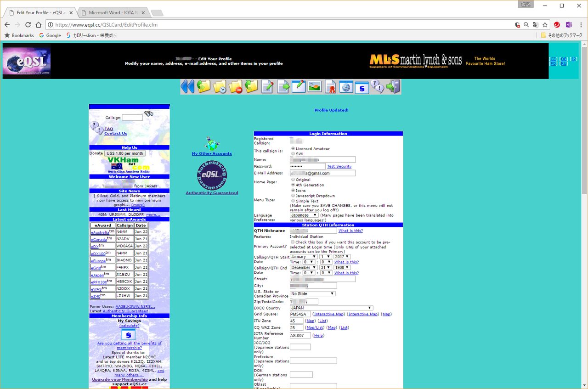Image resolution: width=588 pixels, height=389 pixels.
Task: Click the dollar sign toolbar icon
Action: pos(362,86)
